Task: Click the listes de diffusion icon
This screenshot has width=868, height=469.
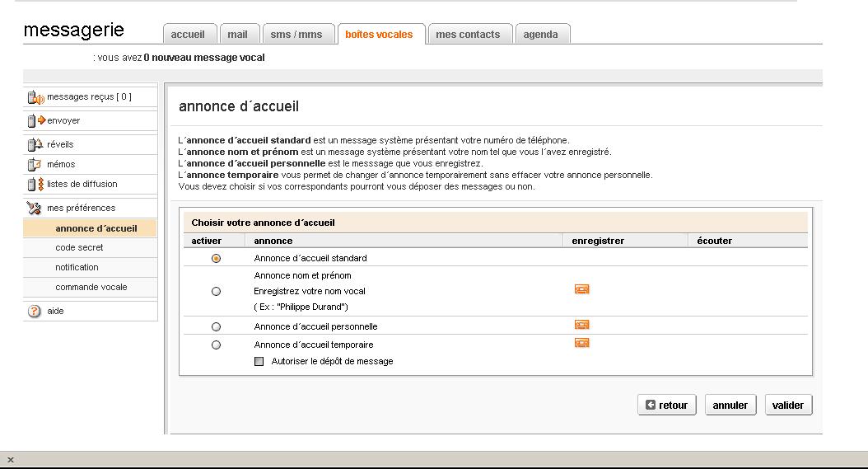Action: pos(35,185)
